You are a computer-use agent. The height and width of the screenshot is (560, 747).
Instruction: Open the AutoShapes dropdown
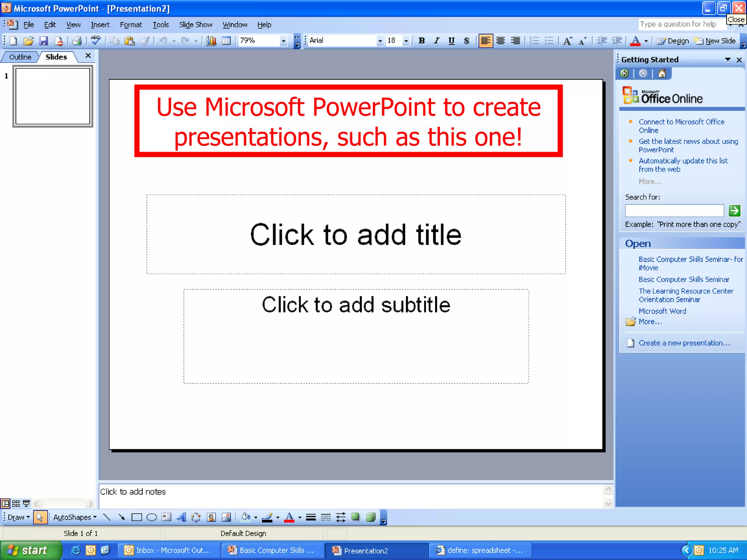(75, 517)
